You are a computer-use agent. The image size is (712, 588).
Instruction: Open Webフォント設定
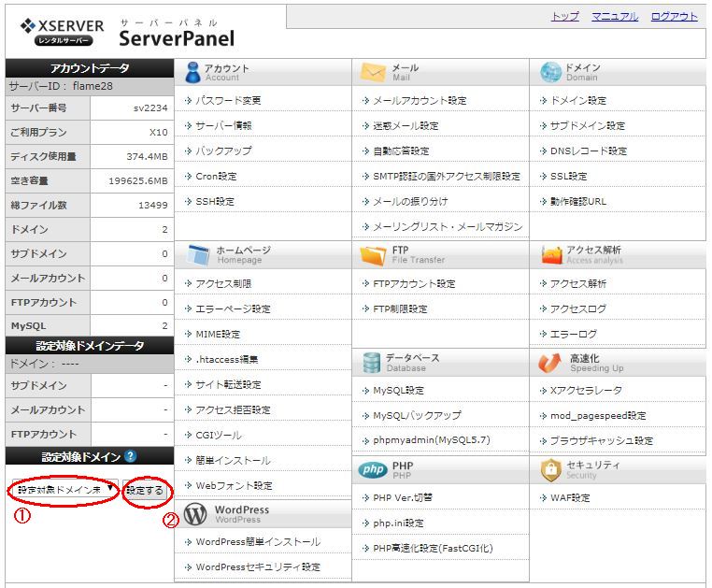(234, 485)
